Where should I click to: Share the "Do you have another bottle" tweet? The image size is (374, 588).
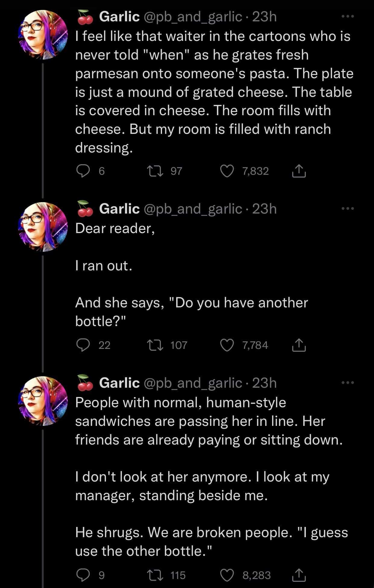[299, 345]
